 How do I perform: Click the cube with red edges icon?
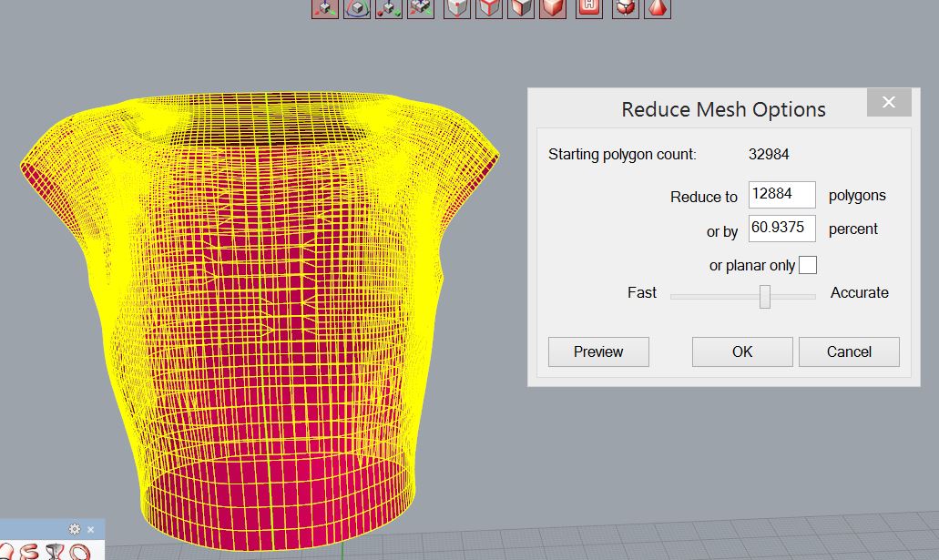tap(489, 8)
